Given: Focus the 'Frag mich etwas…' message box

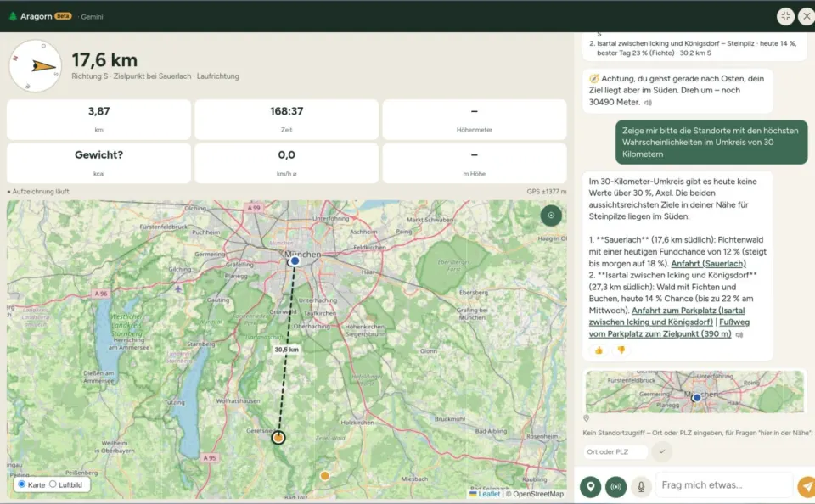Looking at the screenshot, I should 723,485.
